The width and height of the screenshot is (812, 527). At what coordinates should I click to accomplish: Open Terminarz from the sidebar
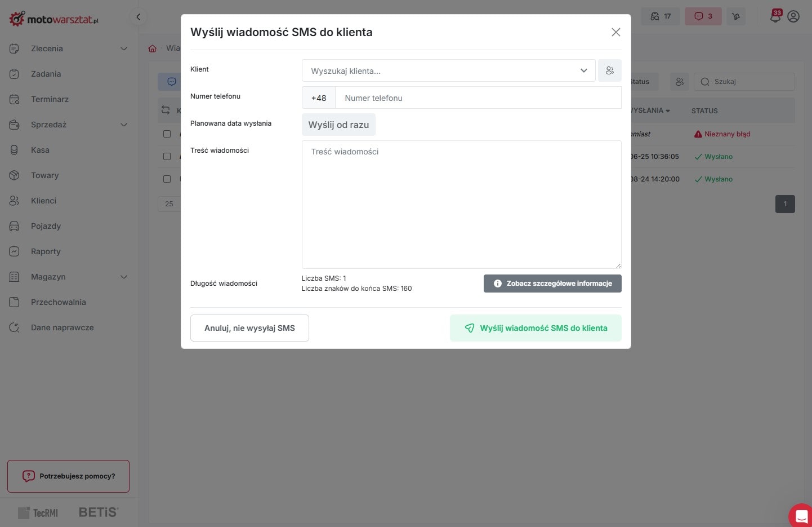[x=50, y=99]
